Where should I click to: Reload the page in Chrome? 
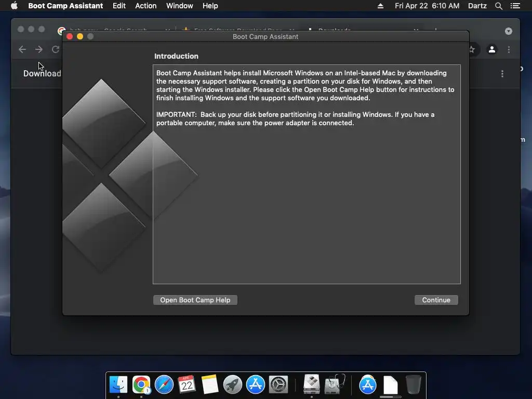coord(55,49)
